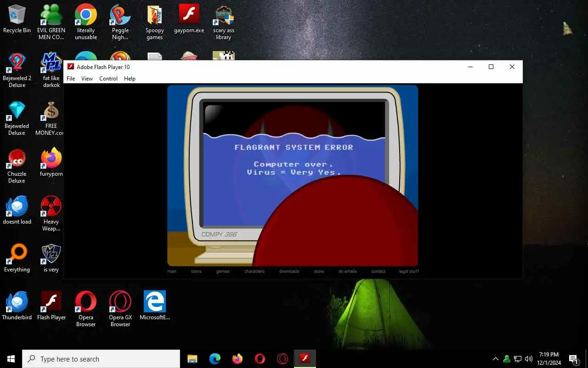The image size is (588, 368).
Task: Launch Bejeweled 2 Deluxe from desktop
Action: click(17, 69)
